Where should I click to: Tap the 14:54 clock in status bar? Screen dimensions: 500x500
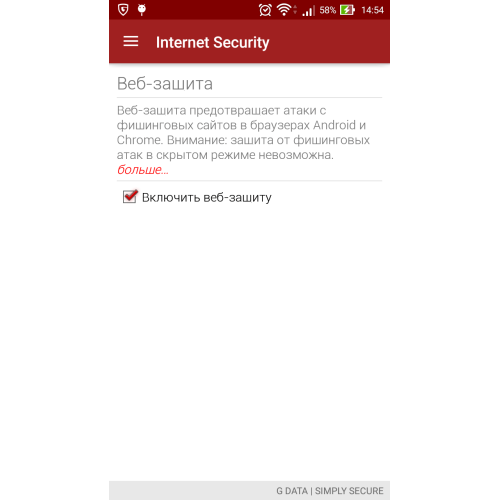373,10
